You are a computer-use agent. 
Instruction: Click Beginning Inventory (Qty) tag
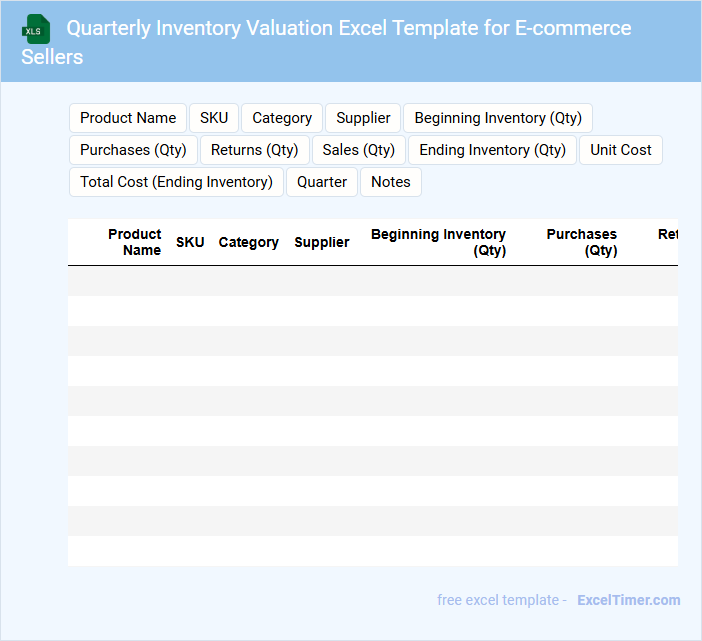tap(498, 118)
